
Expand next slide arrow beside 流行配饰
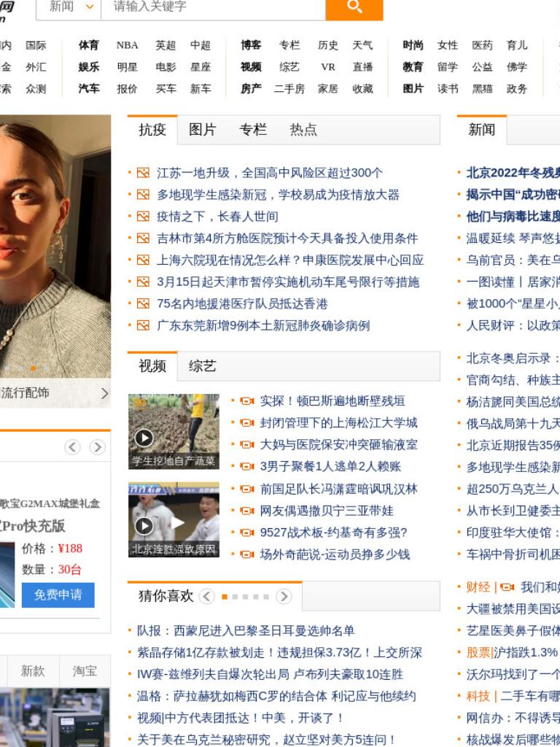coord(105,393)
